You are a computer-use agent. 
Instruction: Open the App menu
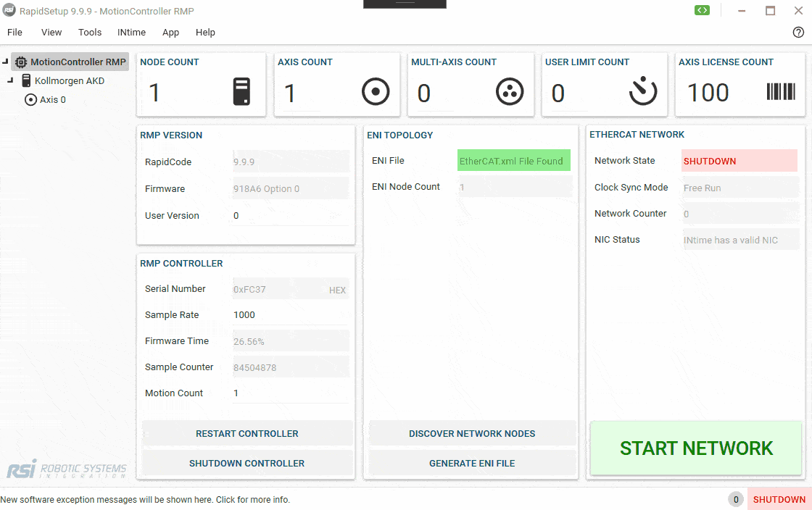170,32
